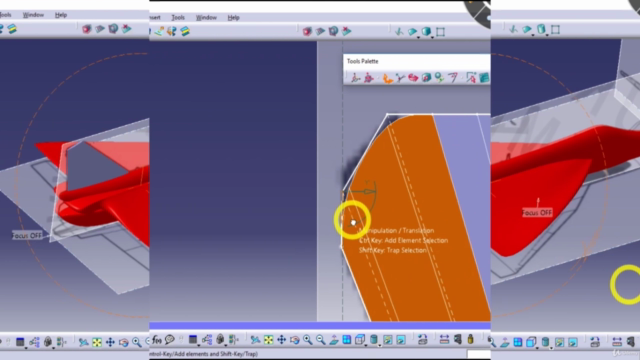Click the power input field at bottom-right of center panel
Image resolution: width=640 pixels, height=360 pixels.
(x=479, y=354)
